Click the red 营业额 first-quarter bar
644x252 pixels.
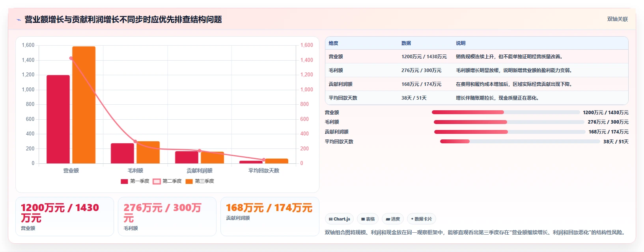pos(58,119)
